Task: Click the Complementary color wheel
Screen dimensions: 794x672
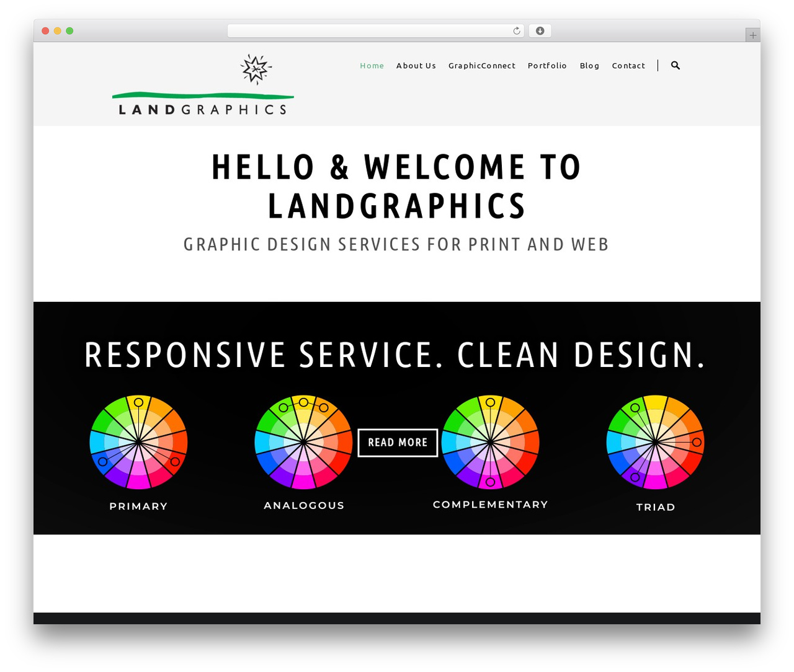Action: tap(490, 442)
